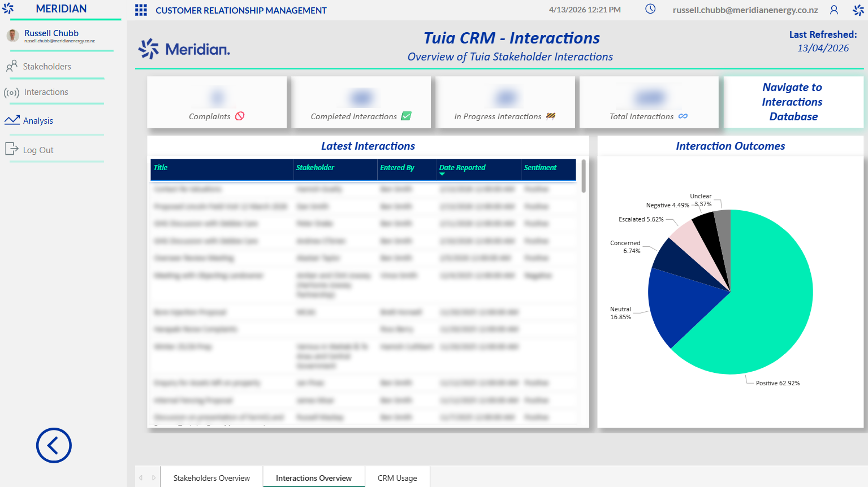Click the 'Tuia CRM - Interactions' page title

512,38
